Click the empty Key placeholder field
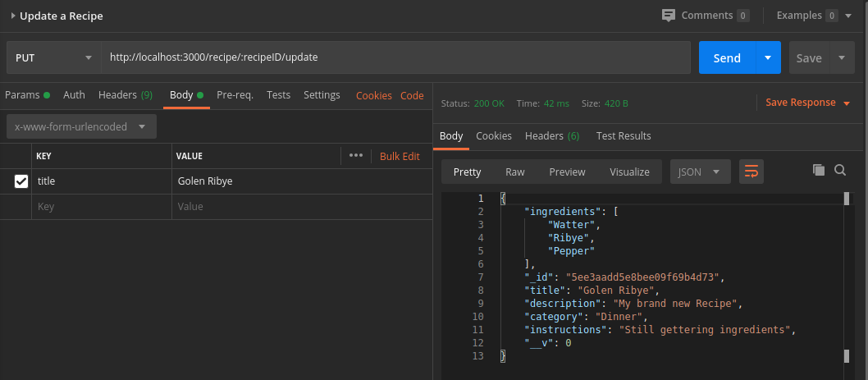The height and width of the screenshot is (380, 868). tap(102, 207)
